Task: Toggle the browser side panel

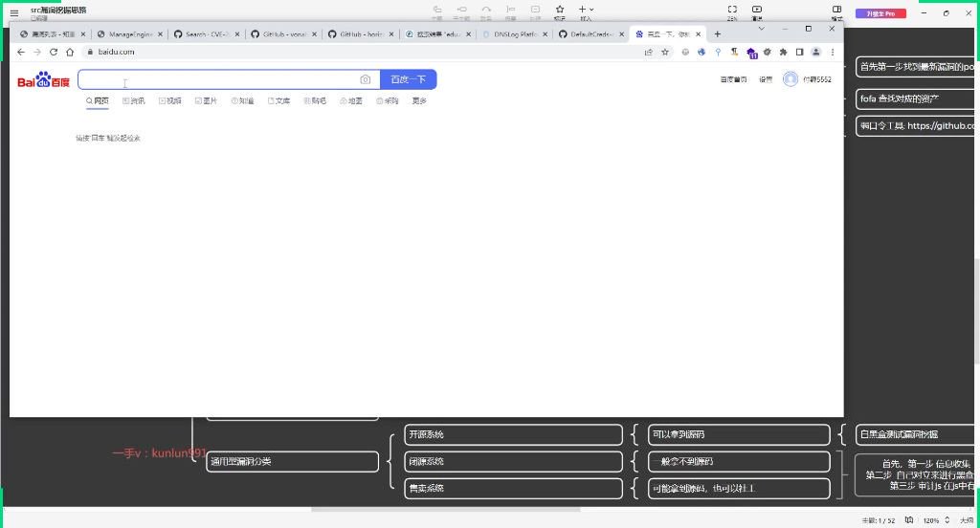Action: tap(799, 52)
